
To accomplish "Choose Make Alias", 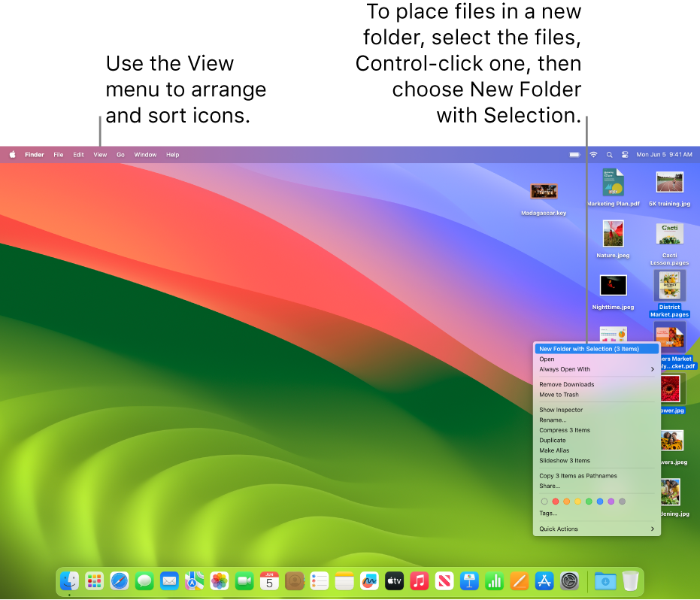I will 597,450.
